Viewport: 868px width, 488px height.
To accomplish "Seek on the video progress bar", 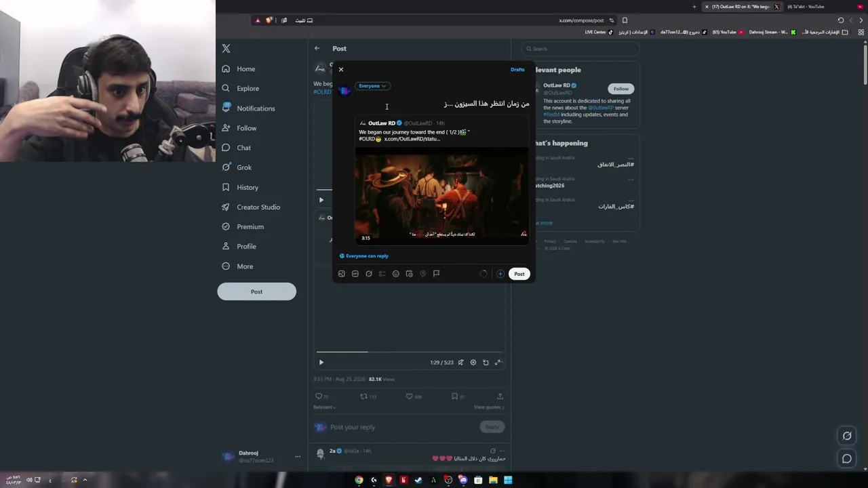I will (409, 352).
